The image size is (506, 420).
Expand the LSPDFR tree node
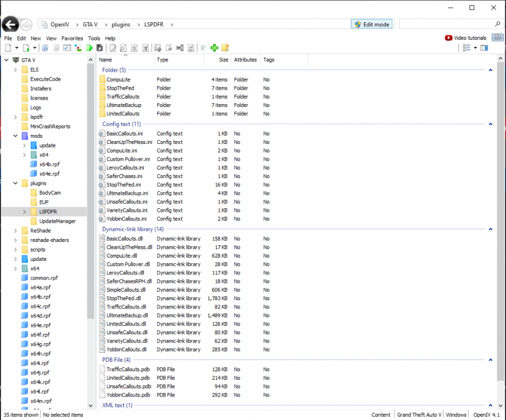(x=24, y=212)
